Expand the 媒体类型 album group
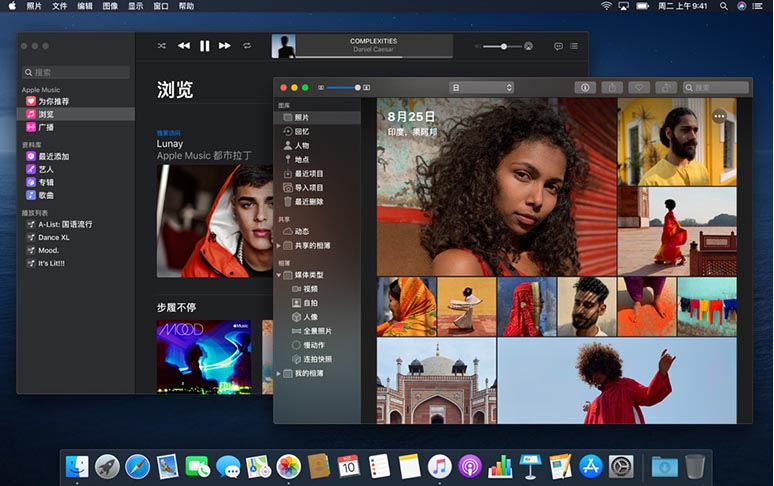The width and height of the screenshot is (774, 486). point(279,275)
